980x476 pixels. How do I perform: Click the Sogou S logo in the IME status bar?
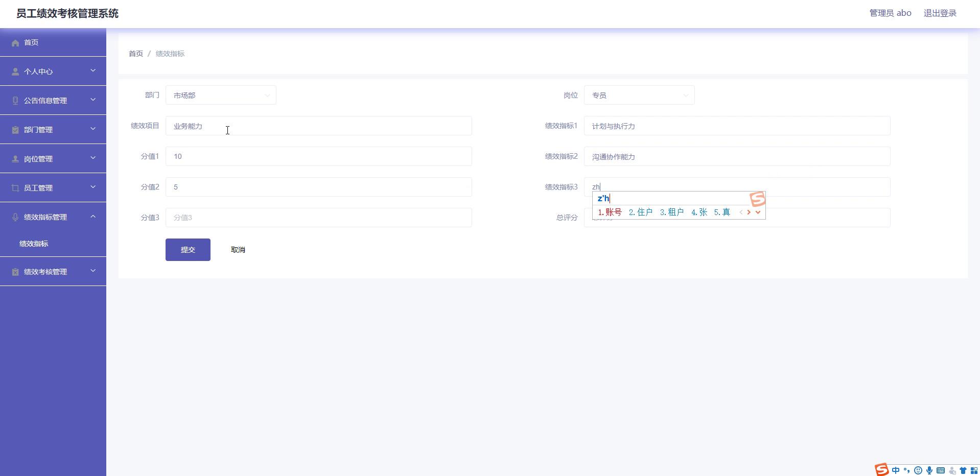[881, 470]
